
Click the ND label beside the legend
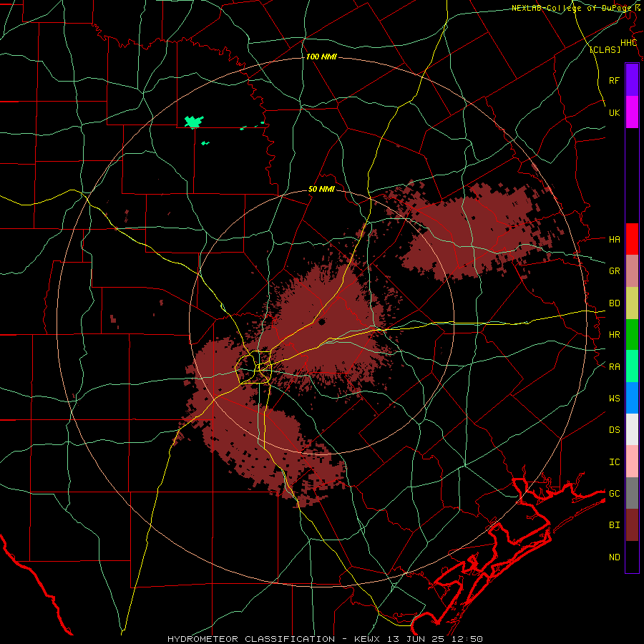[614, 557]
